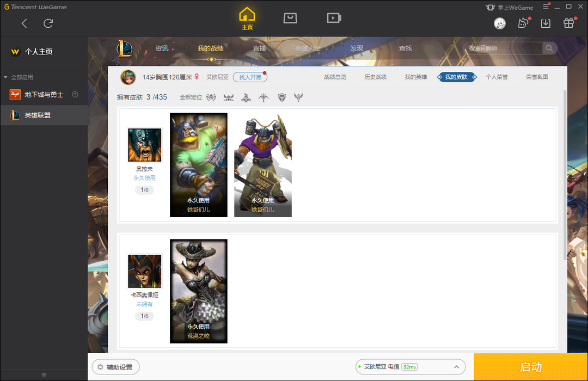588x381 pixels.
Task: Click the 1/6 skin count badge
Action: pyautogui.click(x=144, y=316)
